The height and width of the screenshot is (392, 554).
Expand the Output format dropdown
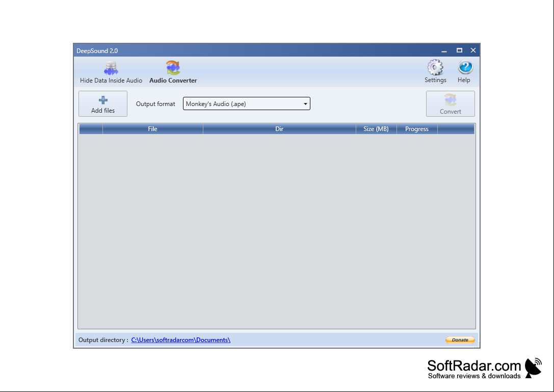point(247,103)
